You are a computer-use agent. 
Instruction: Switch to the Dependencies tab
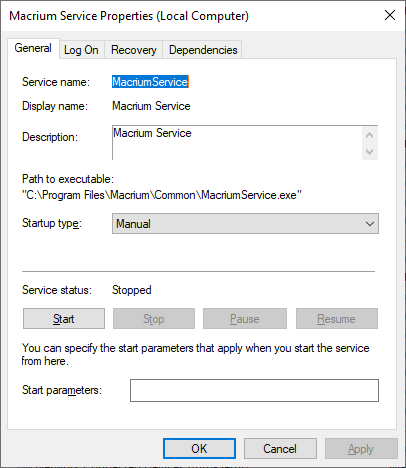(203, 50)
